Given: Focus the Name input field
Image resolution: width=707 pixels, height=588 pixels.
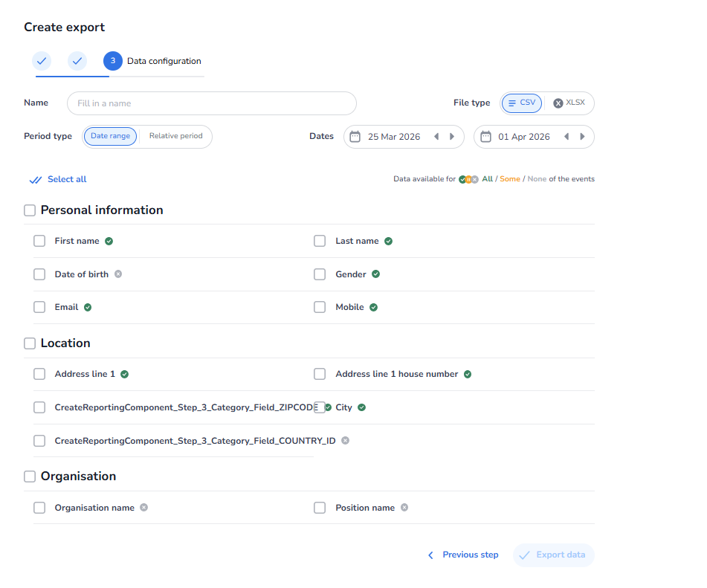Looking at the screenshot, I should pos(212,103).
